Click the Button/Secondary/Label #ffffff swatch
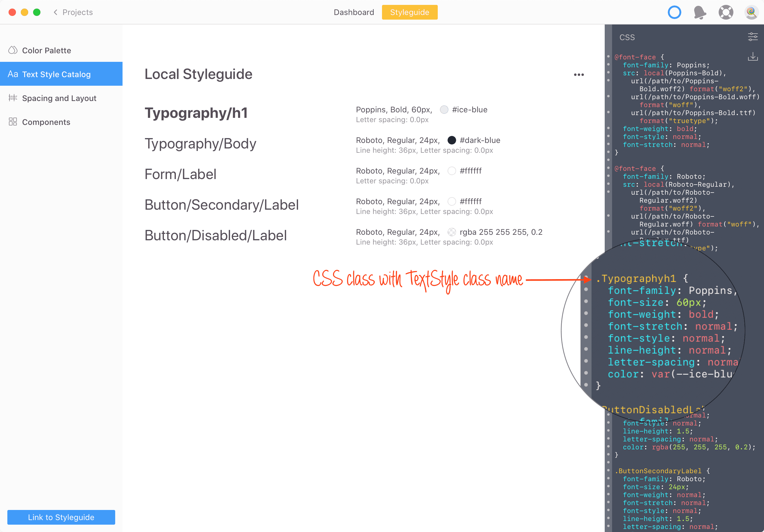 point(452,201)
